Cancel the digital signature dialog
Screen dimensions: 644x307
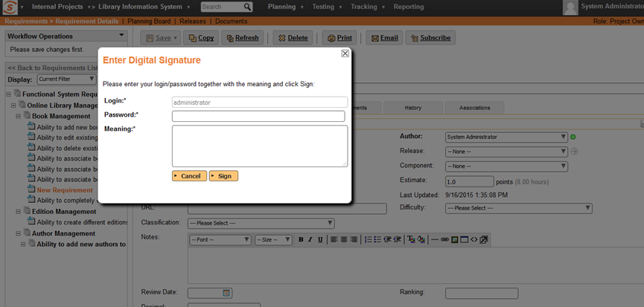pyautogui.click(x=189, y=176)
